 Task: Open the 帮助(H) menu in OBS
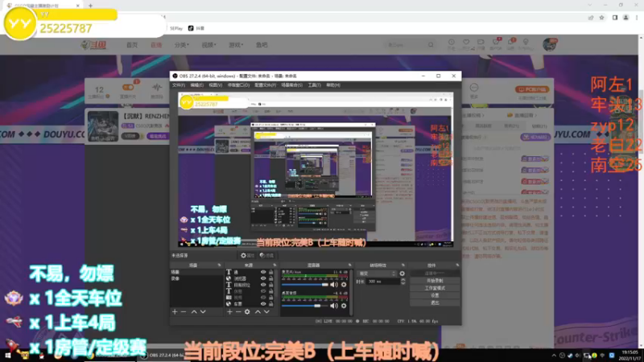333,85
